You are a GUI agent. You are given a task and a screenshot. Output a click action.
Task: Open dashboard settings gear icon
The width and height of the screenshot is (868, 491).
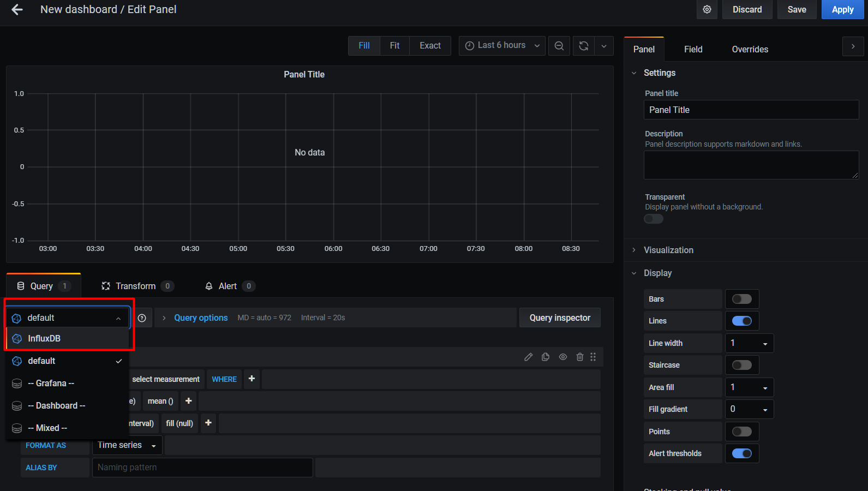tap(707, 10)
